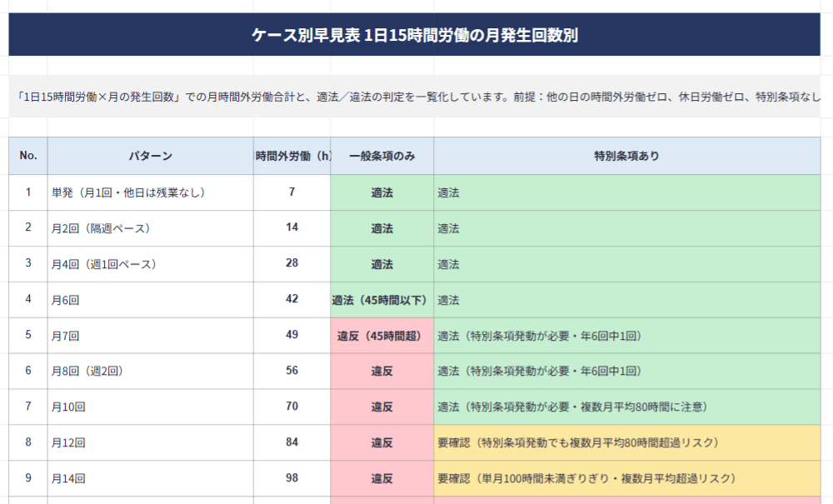This screenshot has width=833, height=504.
Task: Select the 月7回 pattern cell
Action: pyautogui.click(x=150, y=336)
